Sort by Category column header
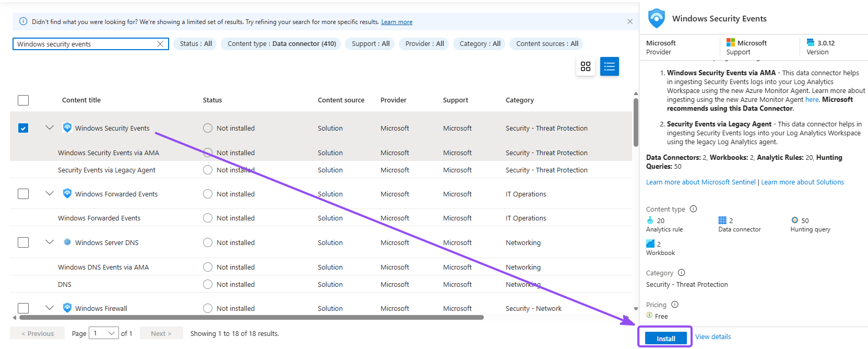 [520, 100]
